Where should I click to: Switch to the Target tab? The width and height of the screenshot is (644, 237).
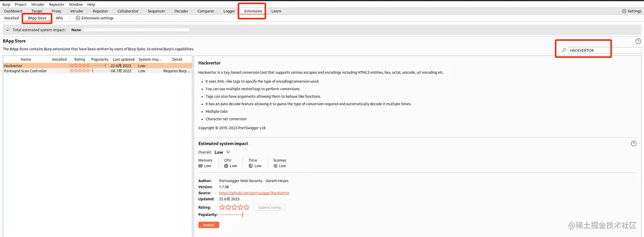point(37,11)
